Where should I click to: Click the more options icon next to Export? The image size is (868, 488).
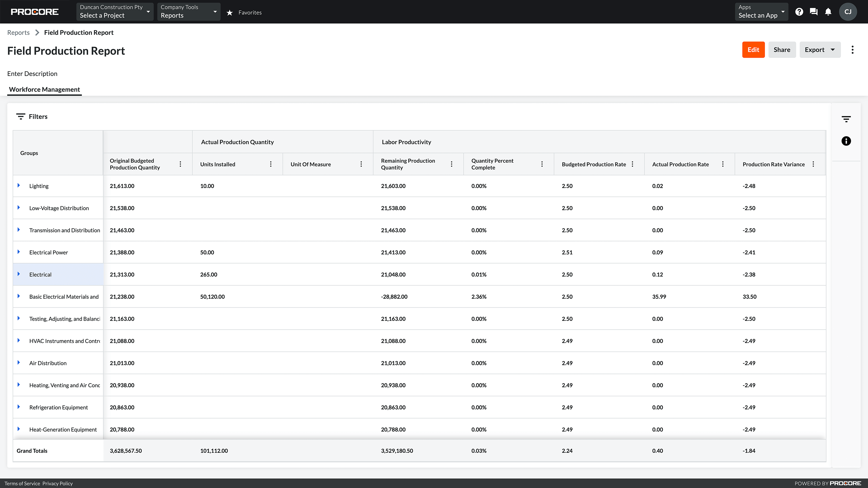(853, 49)
